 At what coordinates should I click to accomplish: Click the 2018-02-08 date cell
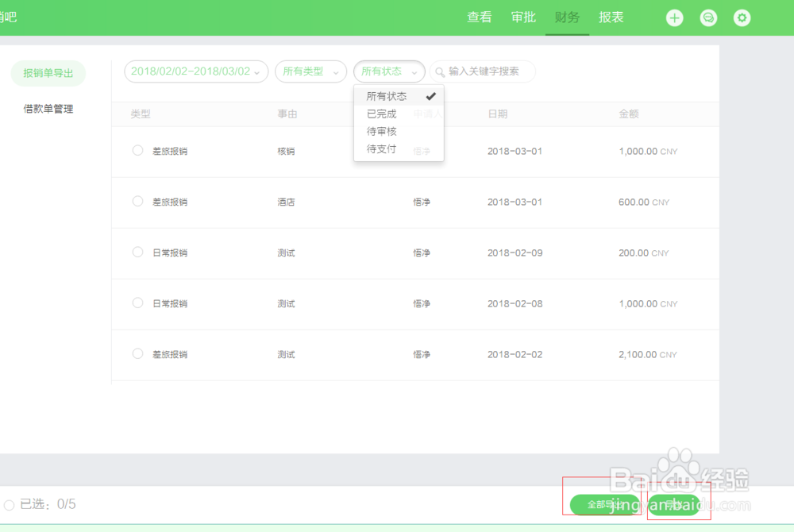[515, 303]
